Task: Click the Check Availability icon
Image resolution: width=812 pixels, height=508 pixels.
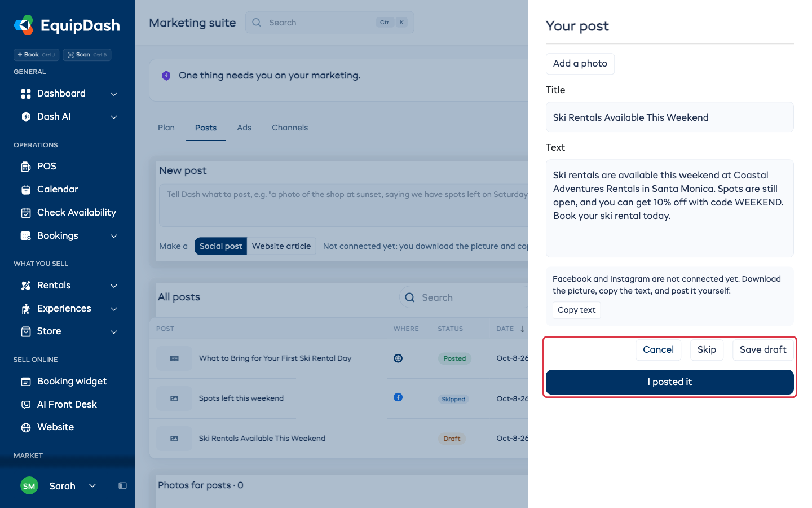Action: click(x=26, y=213)
